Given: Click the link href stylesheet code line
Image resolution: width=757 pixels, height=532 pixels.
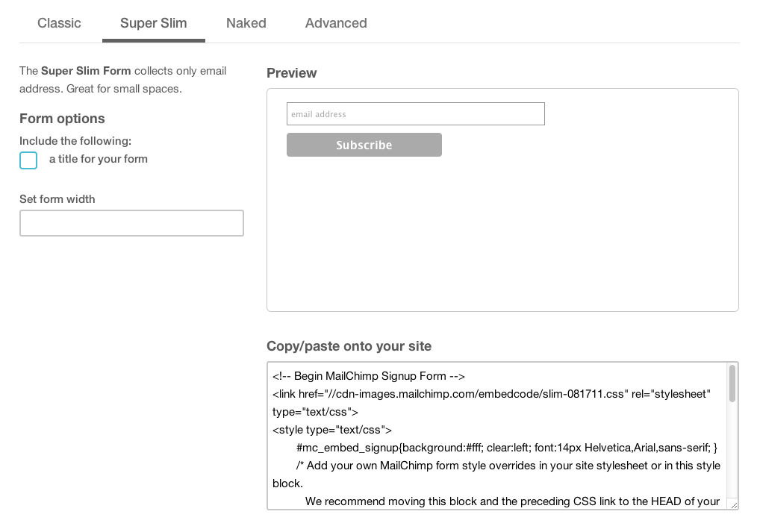Looking at the screenshot, I should (491, 394).
